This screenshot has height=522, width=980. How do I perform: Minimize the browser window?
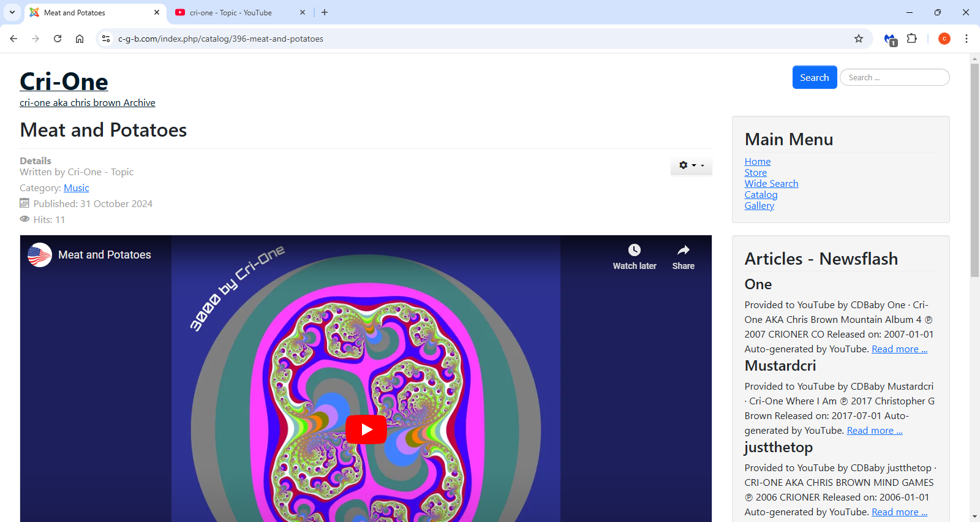910,12
